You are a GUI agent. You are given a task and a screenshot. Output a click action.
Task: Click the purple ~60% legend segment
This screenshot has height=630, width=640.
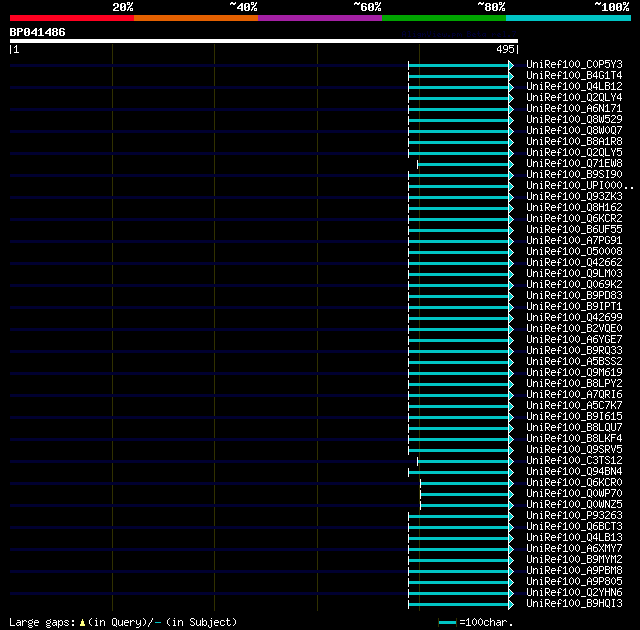point(320,18)
